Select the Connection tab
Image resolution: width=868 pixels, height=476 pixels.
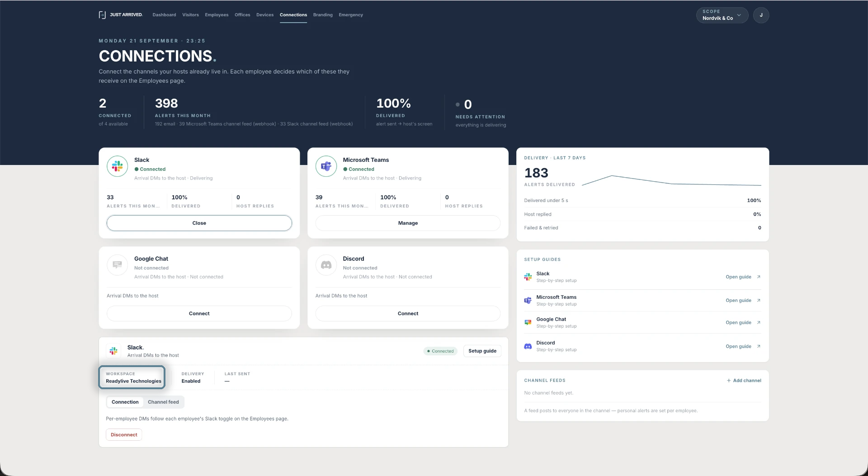coord(125,402)
